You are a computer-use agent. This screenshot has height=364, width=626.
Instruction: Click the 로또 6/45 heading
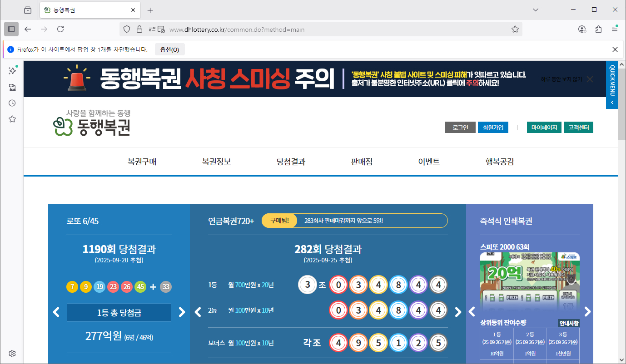(83, 221)
